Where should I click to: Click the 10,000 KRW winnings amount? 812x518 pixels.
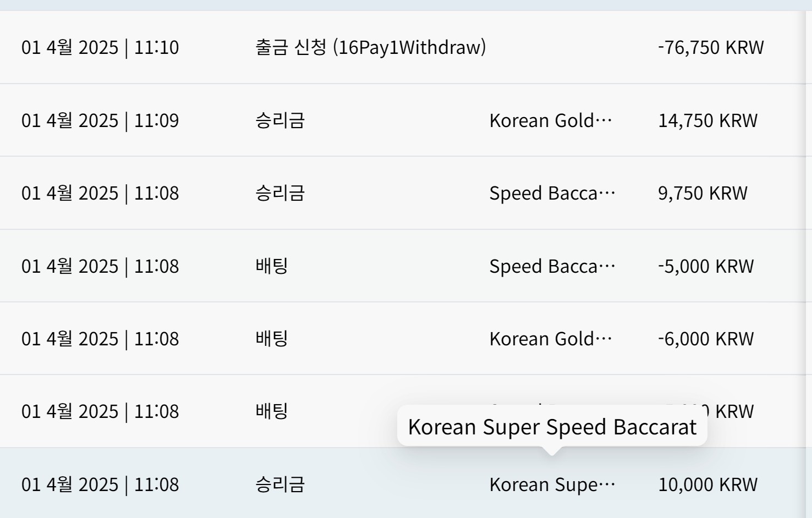[708, 484]
